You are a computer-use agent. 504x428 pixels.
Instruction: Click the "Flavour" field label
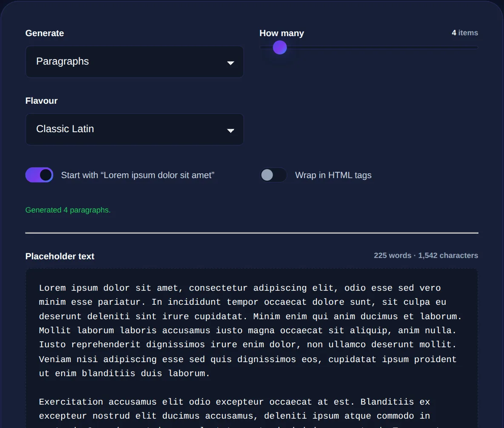pos(41,101)
